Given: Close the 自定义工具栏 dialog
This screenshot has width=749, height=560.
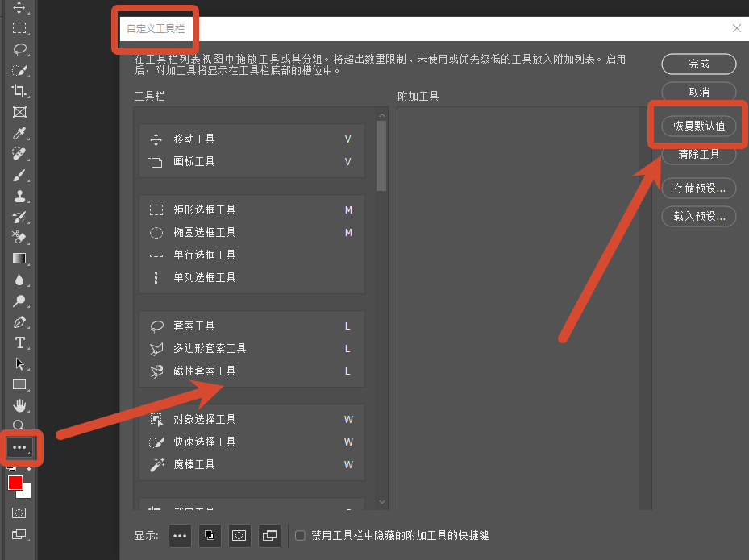Looking at the screenshot, I should tap(737, 29).
